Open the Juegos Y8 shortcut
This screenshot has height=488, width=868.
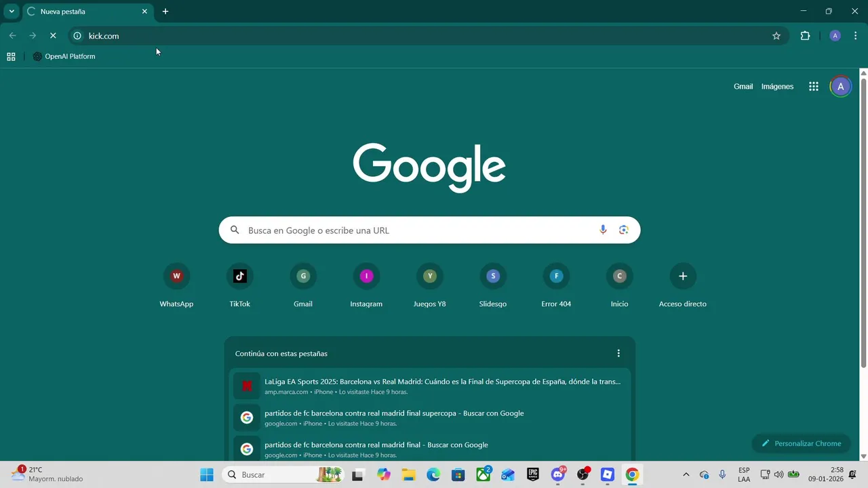(x=429, y=285)
